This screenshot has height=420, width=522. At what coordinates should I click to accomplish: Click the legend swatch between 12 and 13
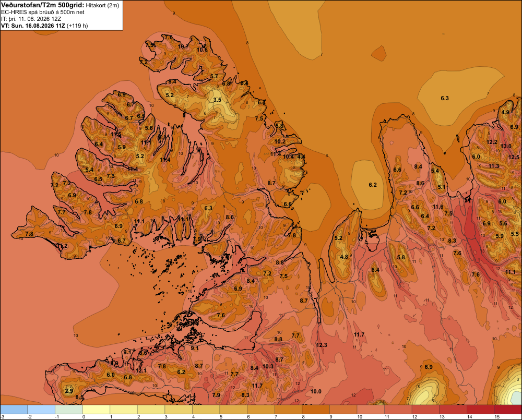(425, 410)
